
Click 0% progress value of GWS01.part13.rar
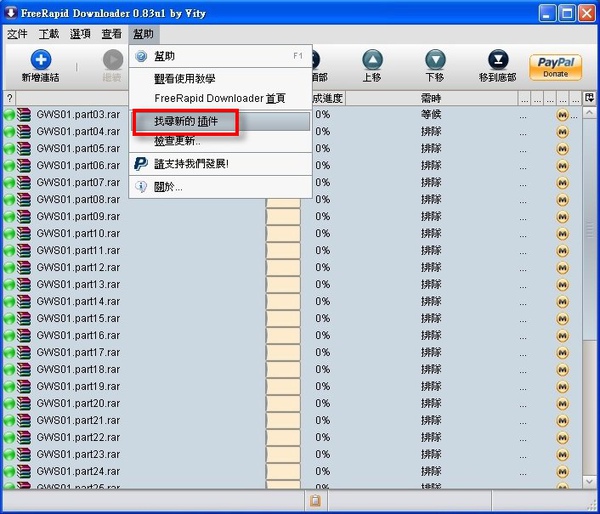click(323, 284)
